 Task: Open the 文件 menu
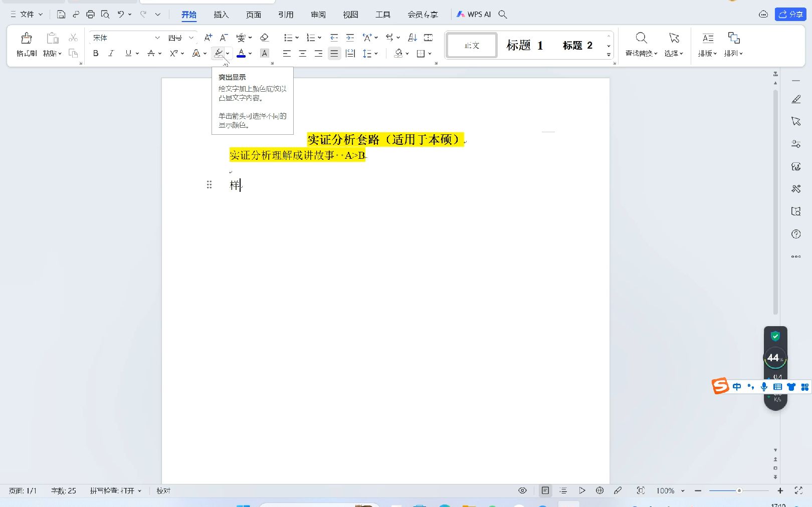pyautogui.click(x=27, y=15)
